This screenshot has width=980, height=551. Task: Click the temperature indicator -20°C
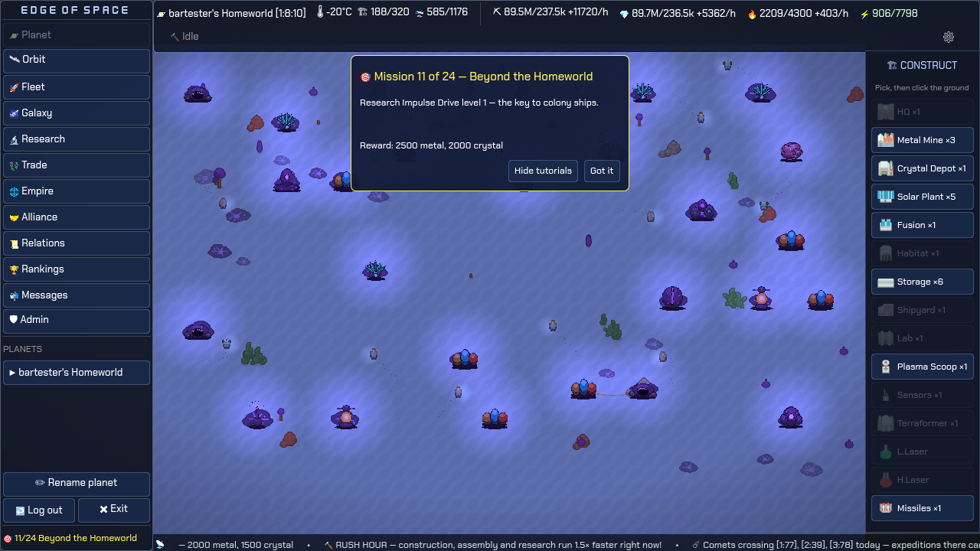pos(334,13)
